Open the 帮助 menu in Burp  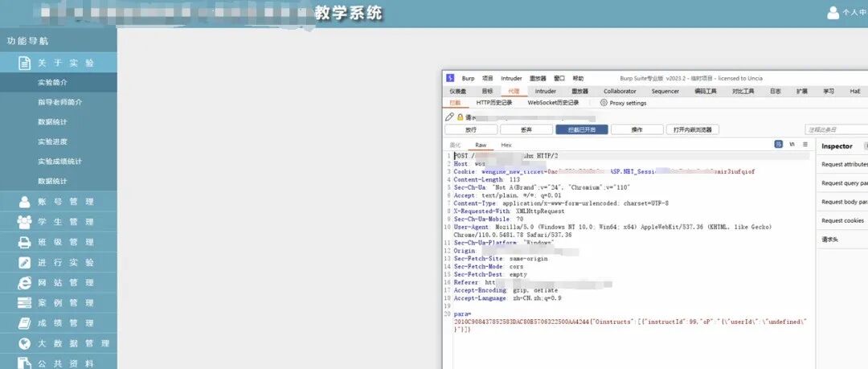(x=578, y=79)
